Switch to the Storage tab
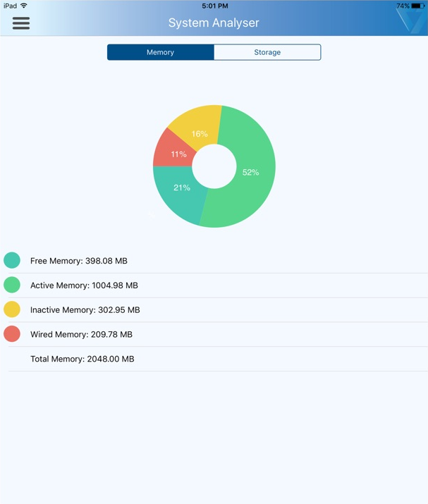The width and height of the screenshot is (428, 504). click(267, 52)
